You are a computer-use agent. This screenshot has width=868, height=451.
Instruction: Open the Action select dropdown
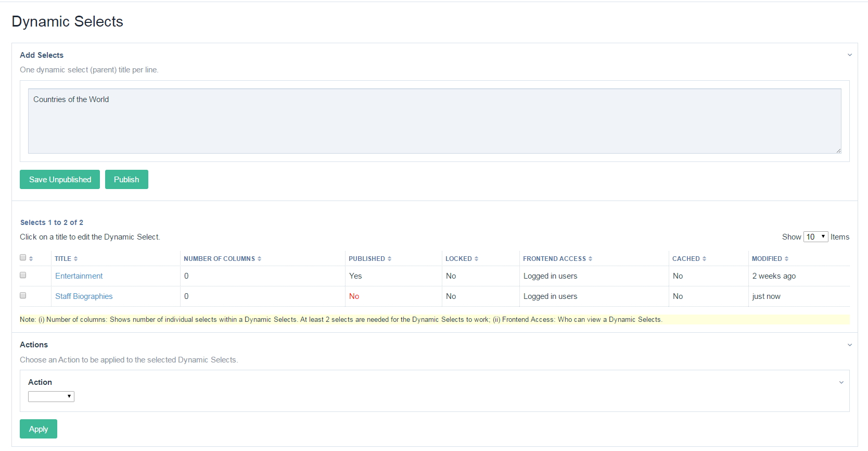[51, 397]
